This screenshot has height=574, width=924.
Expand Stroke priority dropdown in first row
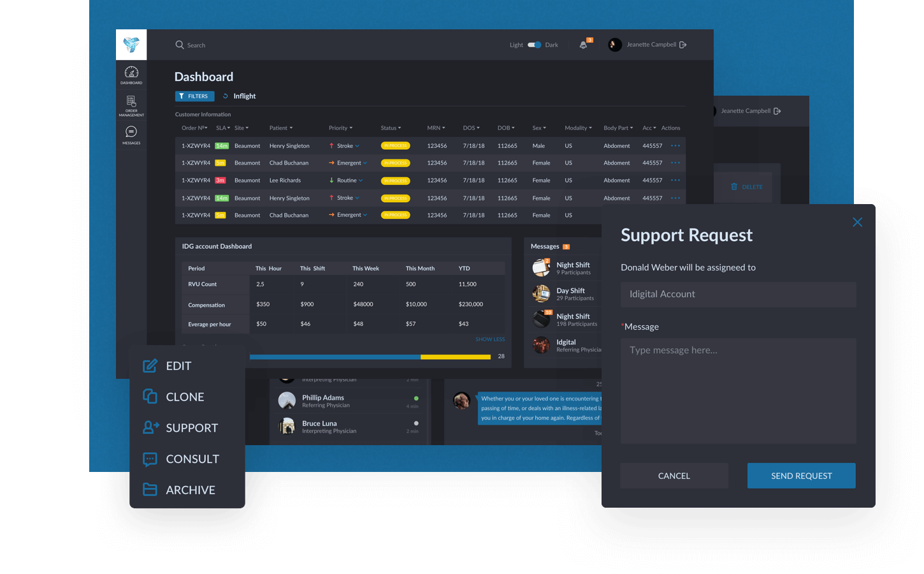coord(357,146)
